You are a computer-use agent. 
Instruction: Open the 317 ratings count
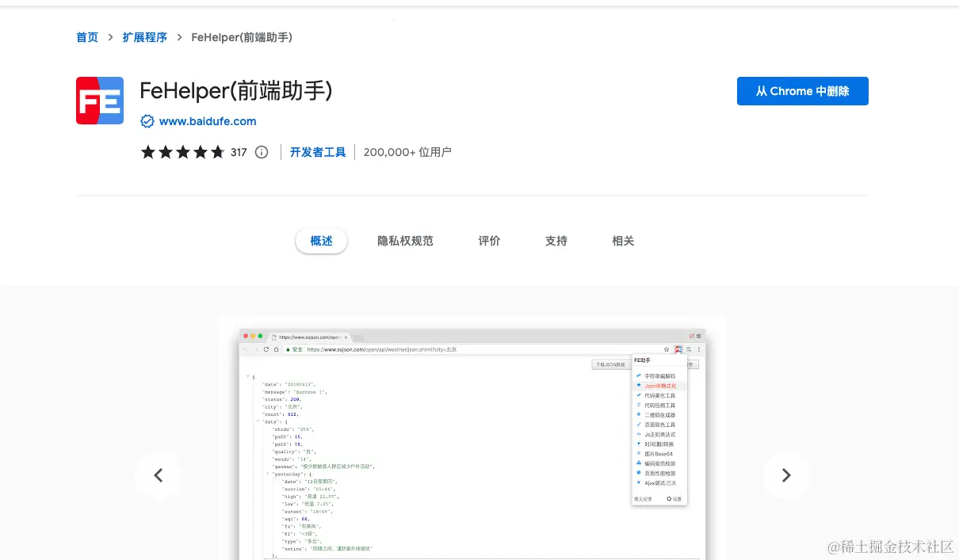point(239,152)
